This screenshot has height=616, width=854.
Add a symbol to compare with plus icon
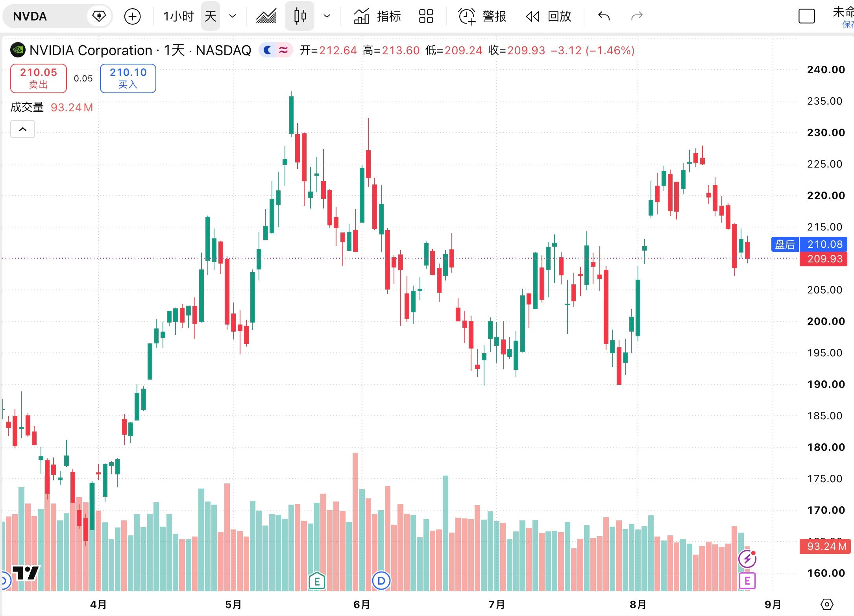point(132,17)
